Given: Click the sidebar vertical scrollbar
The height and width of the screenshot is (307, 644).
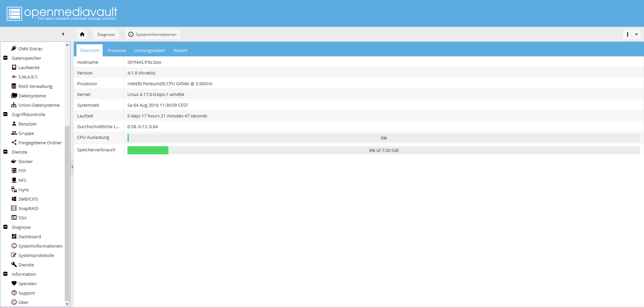Looking at the screenshot, I should click(x=67, y=213).
